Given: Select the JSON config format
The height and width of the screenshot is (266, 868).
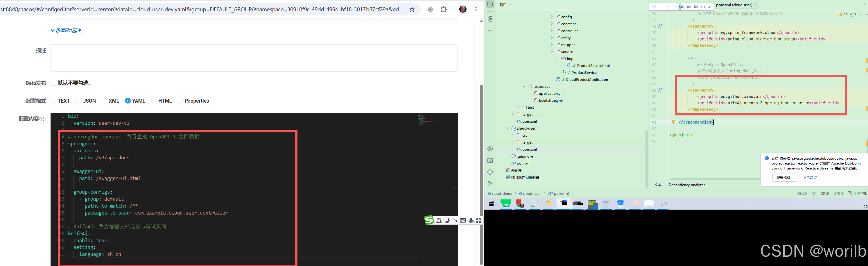Looking at the screenshot, I should [x=78, y=101].
